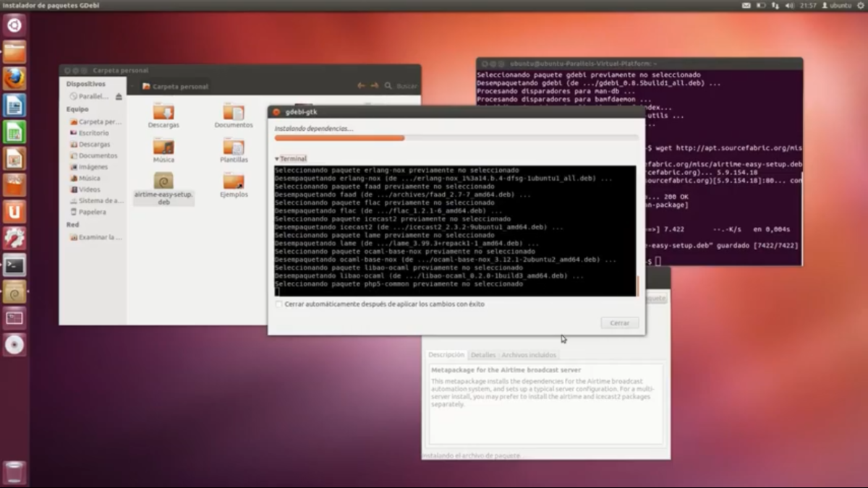The image size is (868, 488).
Task: Switch to the Detalles tab
Action: (483, 355)
